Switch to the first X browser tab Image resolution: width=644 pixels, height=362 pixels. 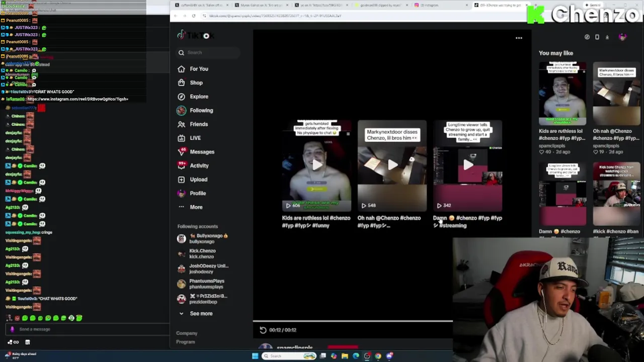pos(201,5)
